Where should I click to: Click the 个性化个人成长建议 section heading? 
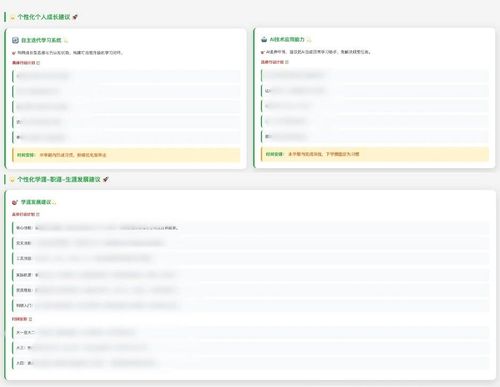(x=44, y=17)
